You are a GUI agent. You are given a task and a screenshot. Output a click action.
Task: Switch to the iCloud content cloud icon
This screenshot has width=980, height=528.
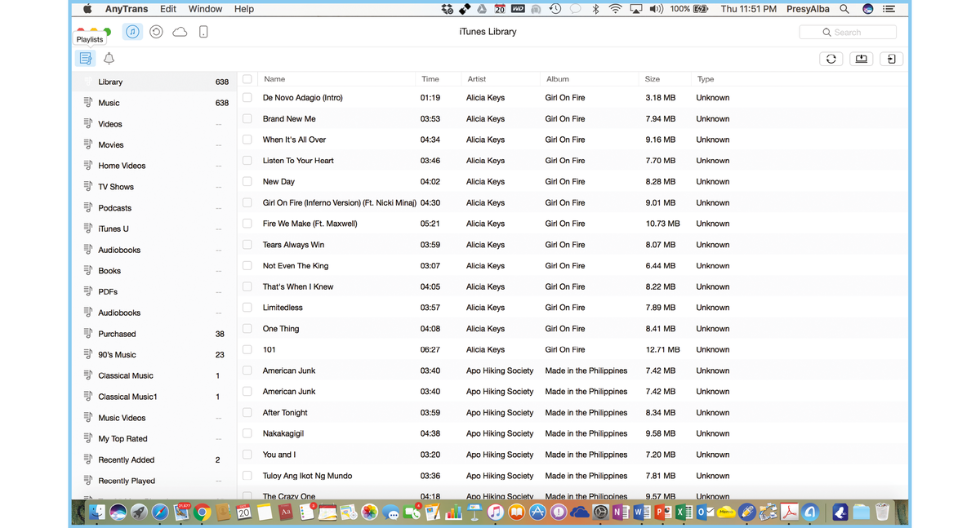[180, 32]
